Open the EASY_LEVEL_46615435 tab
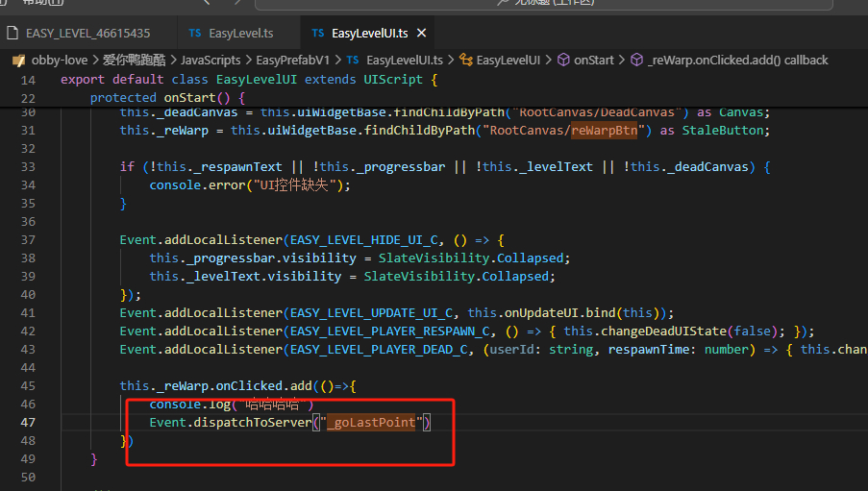The width and height of the screenshot is (868, 491). coord(88,34)
